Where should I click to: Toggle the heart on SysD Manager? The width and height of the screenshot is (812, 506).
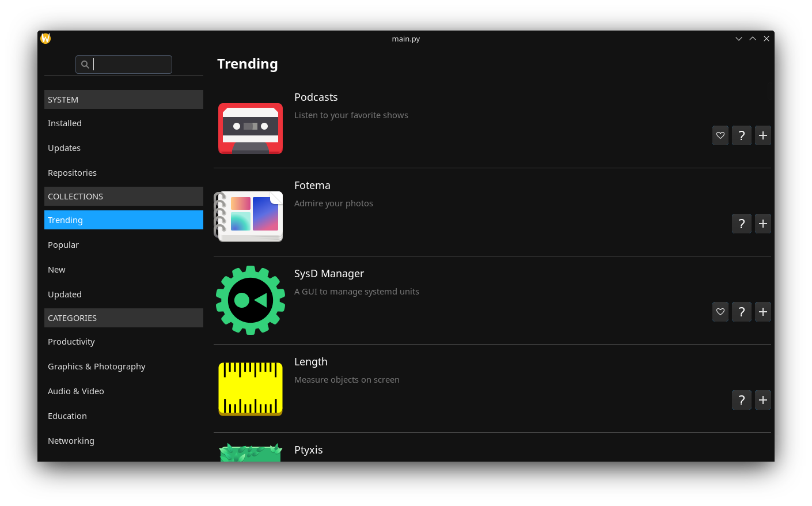pos(720,311)
